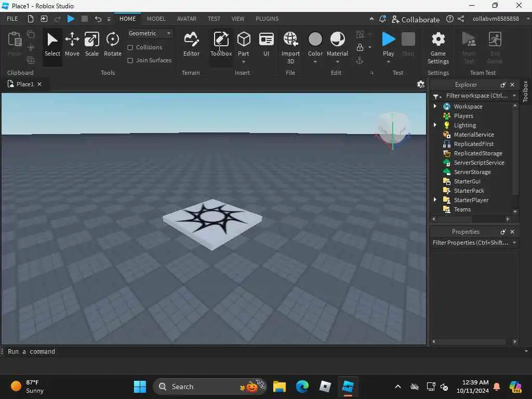Click the Filter workspace input field

point(477,96)
